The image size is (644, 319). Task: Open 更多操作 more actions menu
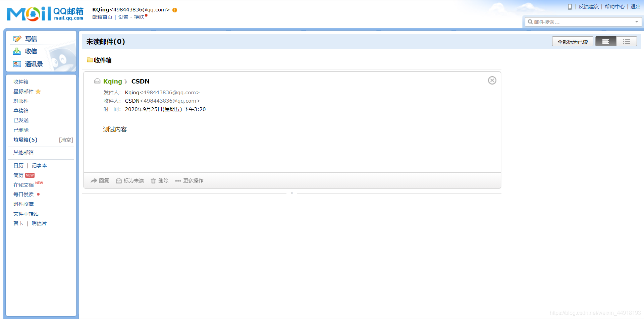(x=193, y=181)
